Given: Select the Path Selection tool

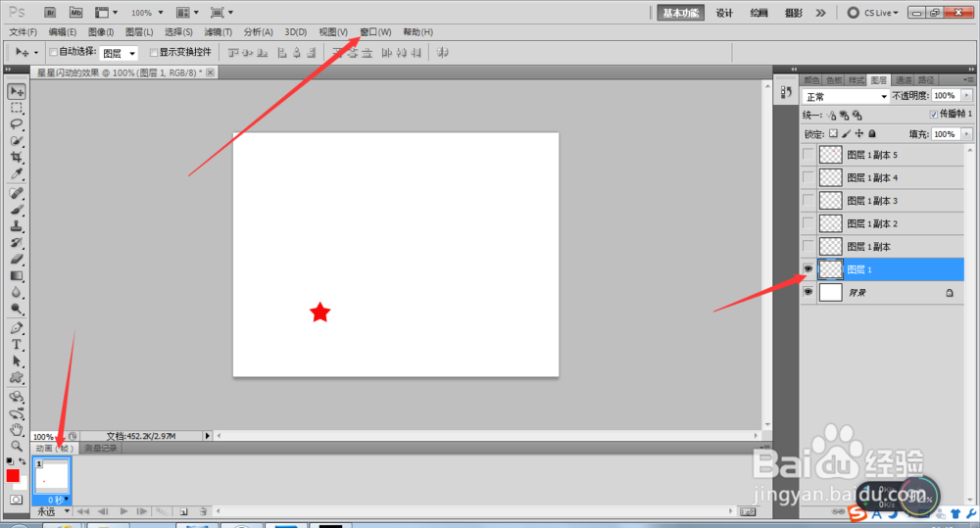Looking at the screenshot, I should pos(17,361).
